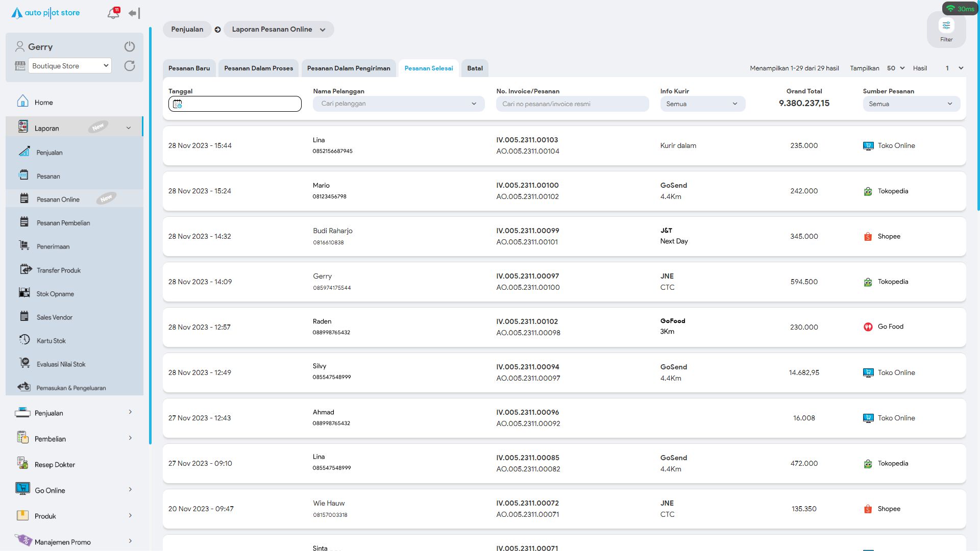This screenshot has width=980, height=551.
Task: Open the Boutique Store dropdown
Action: point(70,66)
